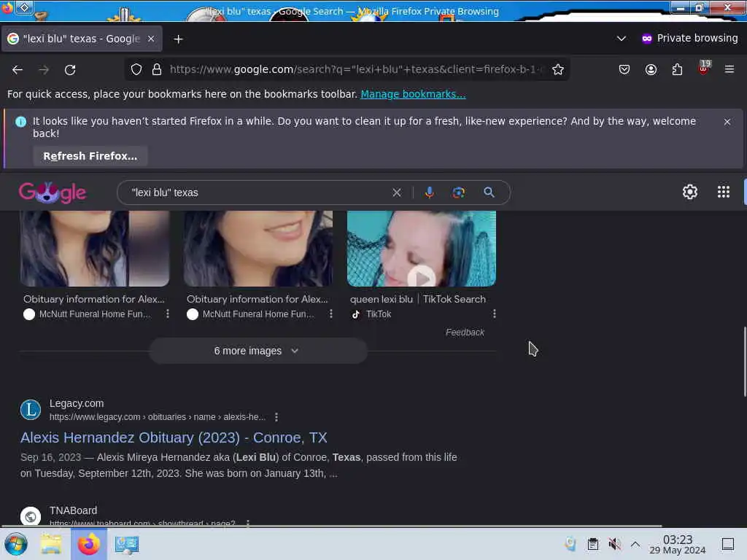Focus the Firefox URL address bar

[356, 69]
